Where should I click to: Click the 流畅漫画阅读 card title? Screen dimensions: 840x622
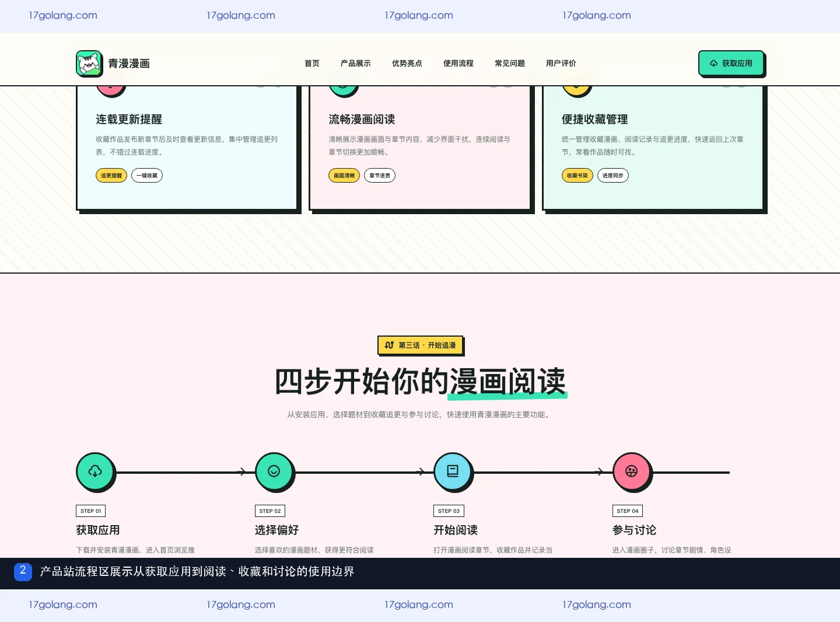click(x=362, y=119)
